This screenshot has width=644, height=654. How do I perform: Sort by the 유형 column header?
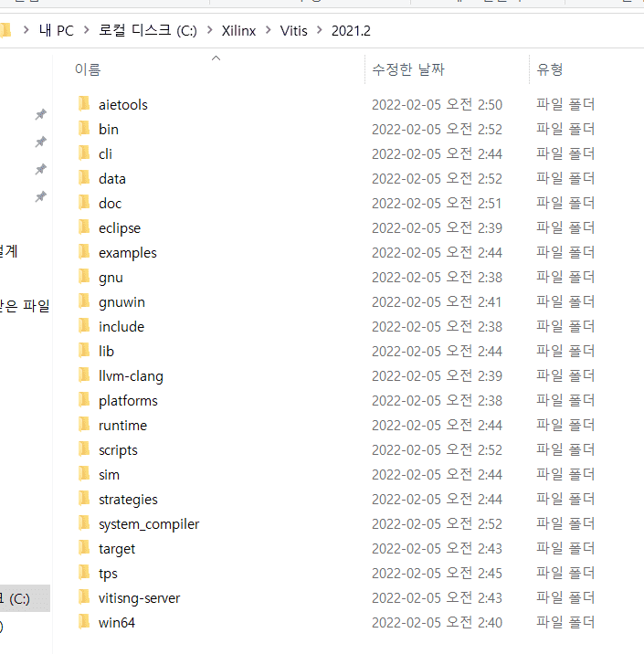click(550, 69)
